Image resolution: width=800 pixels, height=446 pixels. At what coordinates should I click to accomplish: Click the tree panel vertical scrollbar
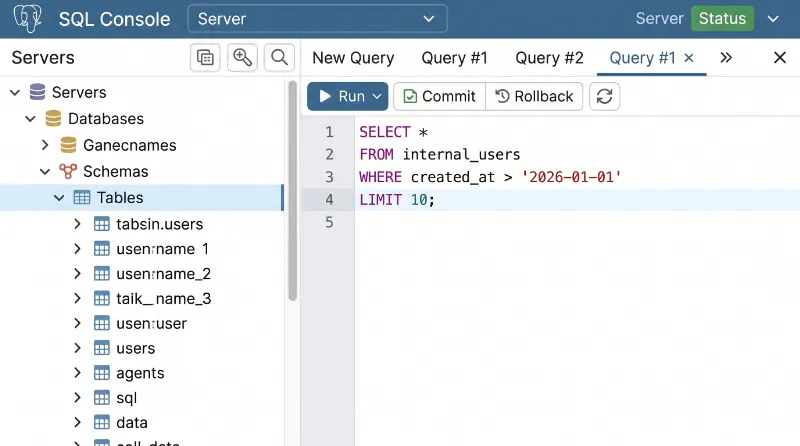pos(292,191)
